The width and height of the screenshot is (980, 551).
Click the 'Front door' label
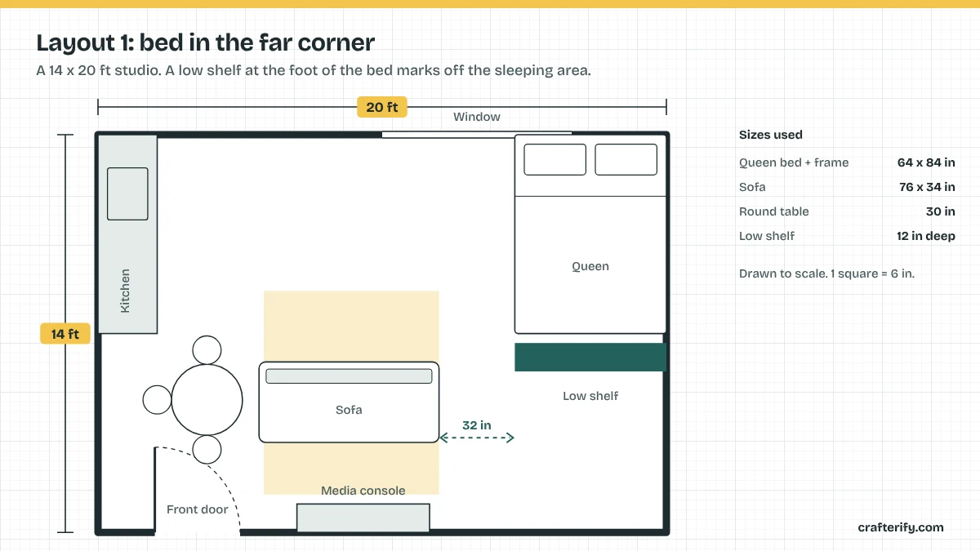198,509
